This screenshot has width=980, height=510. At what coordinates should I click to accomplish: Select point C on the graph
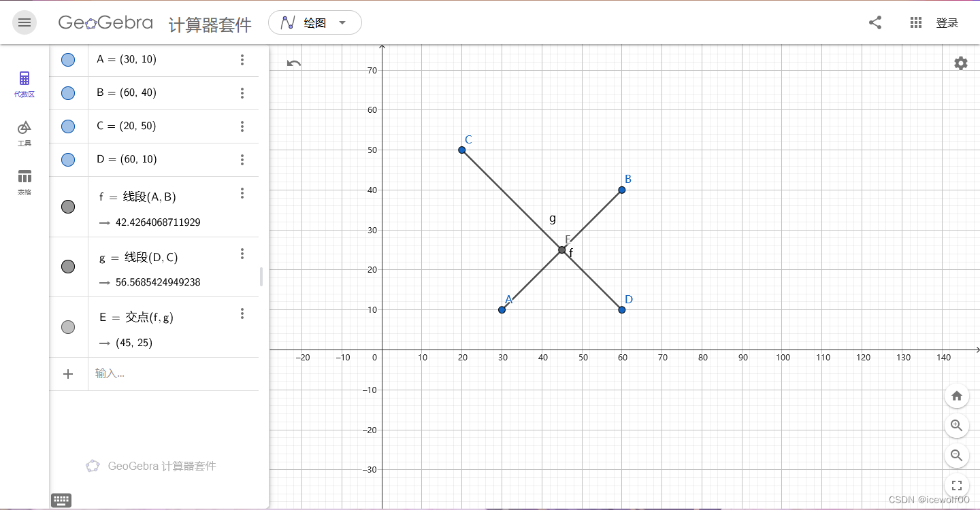click(462, 150)
